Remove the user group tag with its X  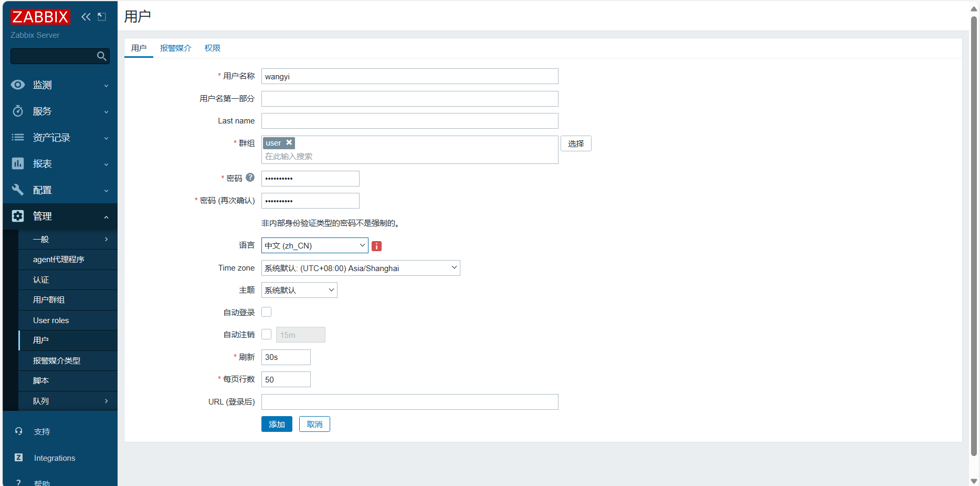point(289,143)
